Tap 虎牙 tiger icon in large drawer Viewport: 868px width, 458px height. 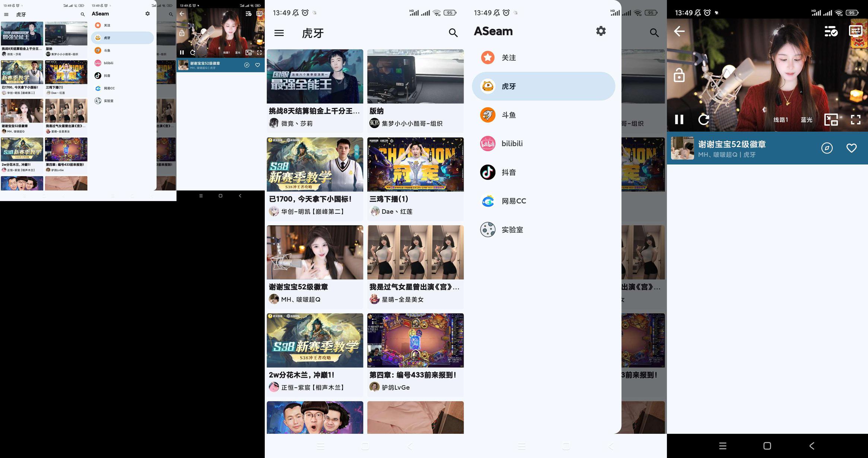[x=488, y=86]
